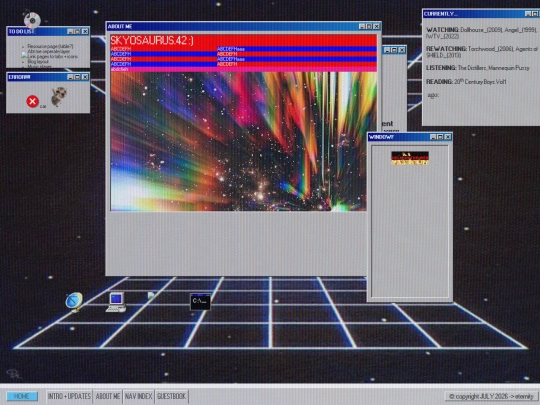Maximize the About Me window
Screen dimensions: 540x405
369,27
